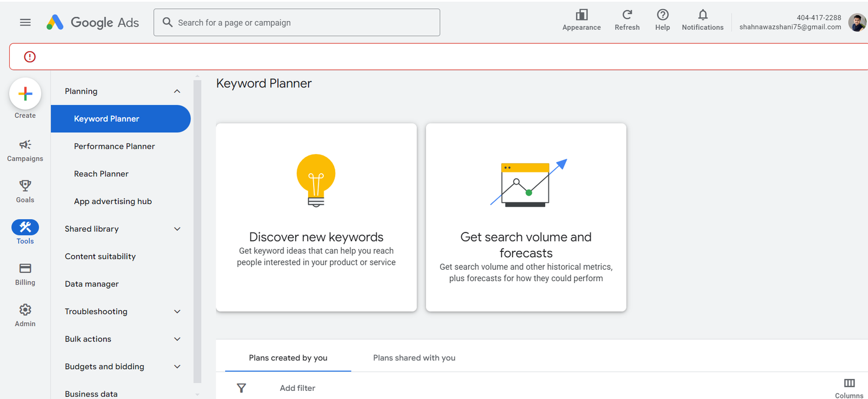Open the Notifications bell

point(703,15)
